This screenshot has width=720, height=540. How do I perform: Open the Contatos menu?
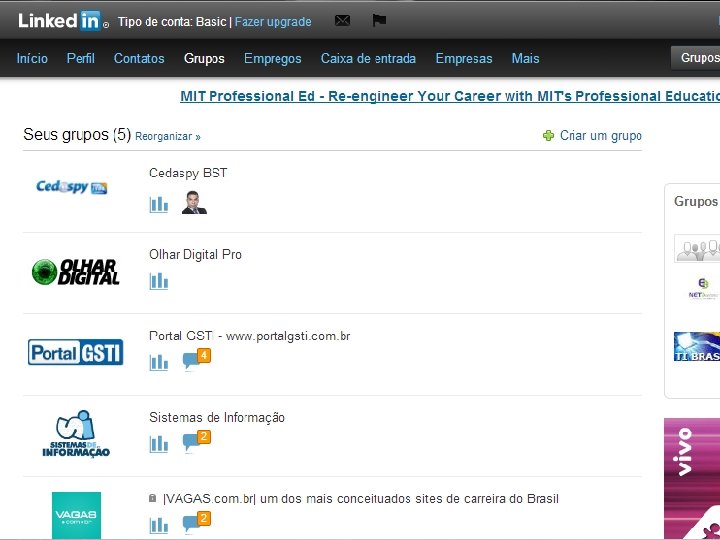point(139,58)
